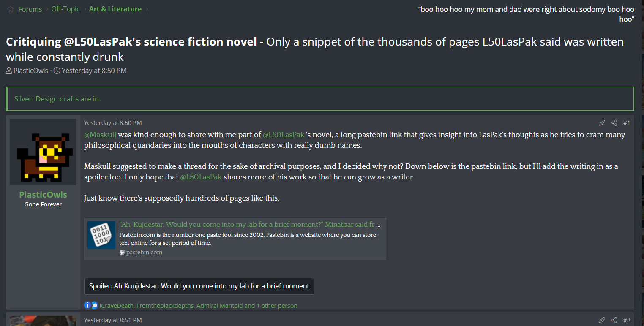Click the pastebin.com domain link
This screenshot has width=644, height=326.
tap(144, 252)
